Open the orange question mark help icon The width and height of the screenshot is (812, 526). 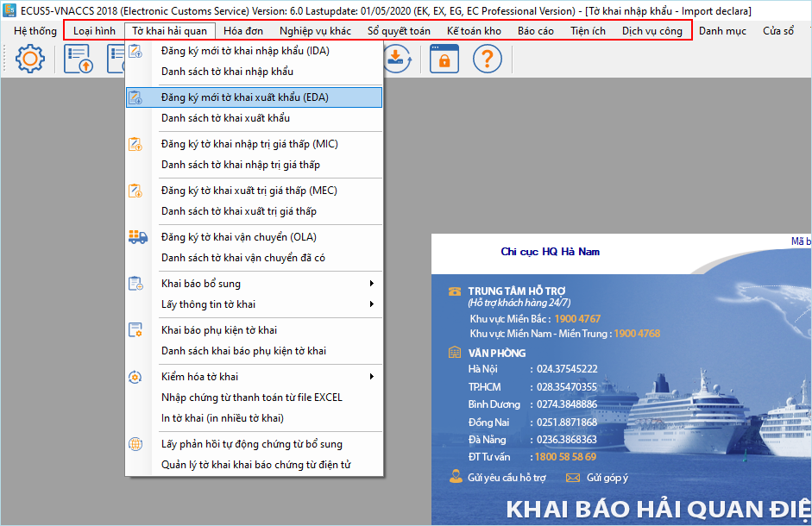pyautogui.click(x=488, y=59)
